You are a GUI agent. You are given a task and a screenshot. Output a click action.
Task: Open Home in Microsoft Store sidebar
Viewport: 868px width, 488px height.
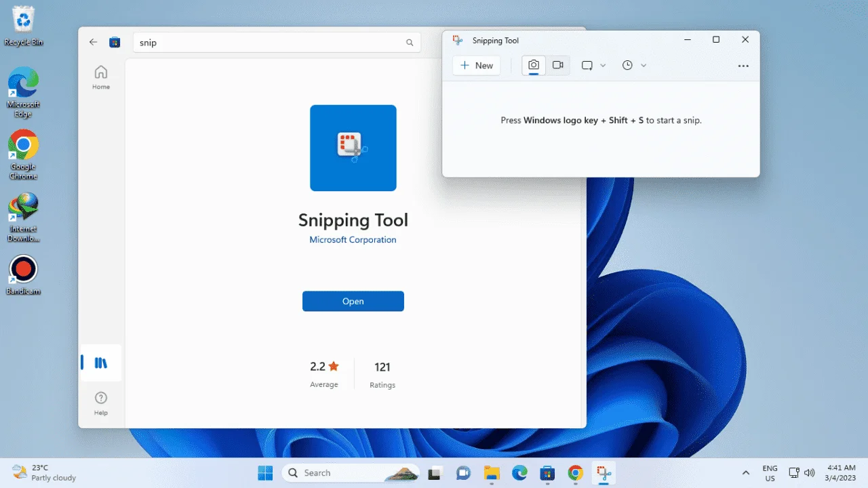(x=101, y=77)
